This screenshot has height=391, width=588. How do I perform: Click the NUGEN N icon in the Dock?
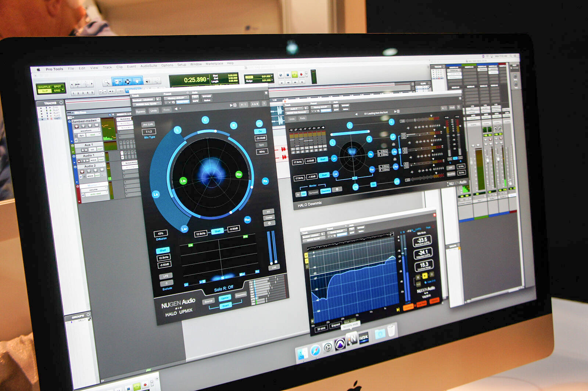tap(352, 338)
